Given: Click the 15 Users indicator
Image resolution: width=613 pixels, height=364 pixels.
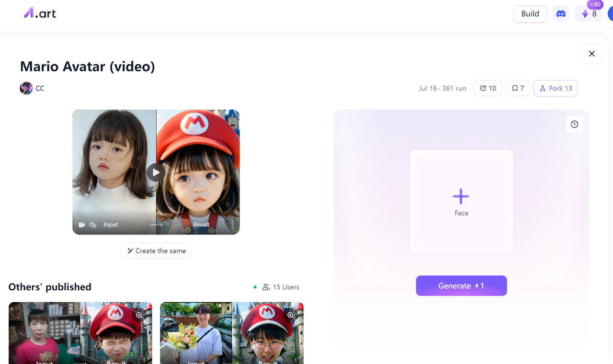Looking at the screenshot, I should pyautogui.click(x=281, y=287).
